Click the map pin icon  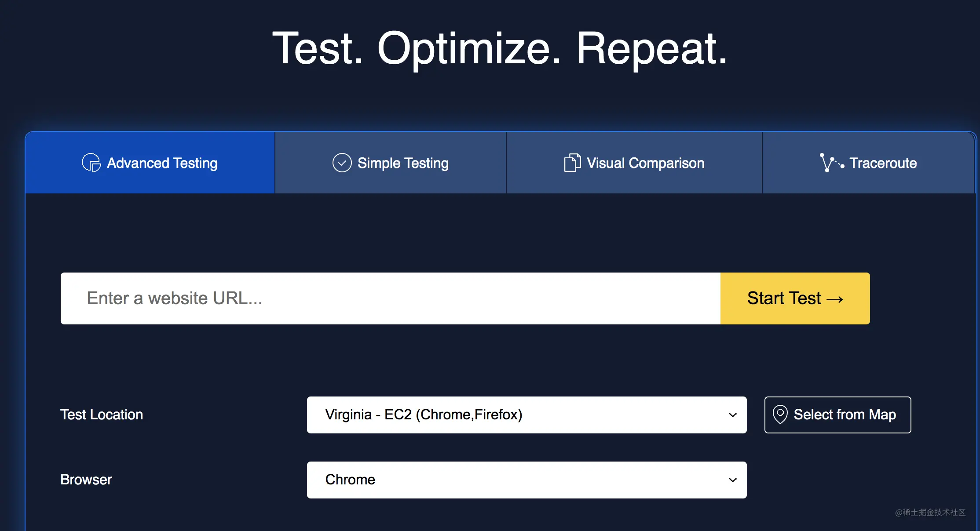click(780, 415)
